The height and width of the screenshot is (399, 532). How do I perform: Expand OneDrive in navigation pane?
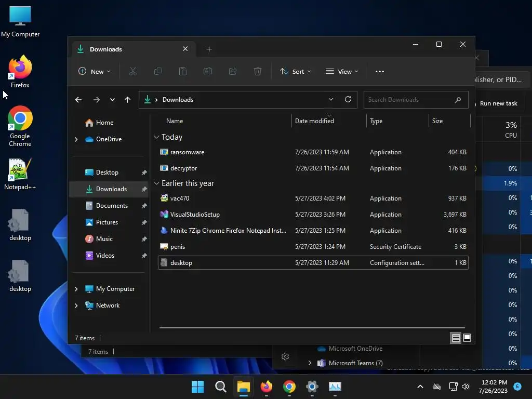[76, 139]
